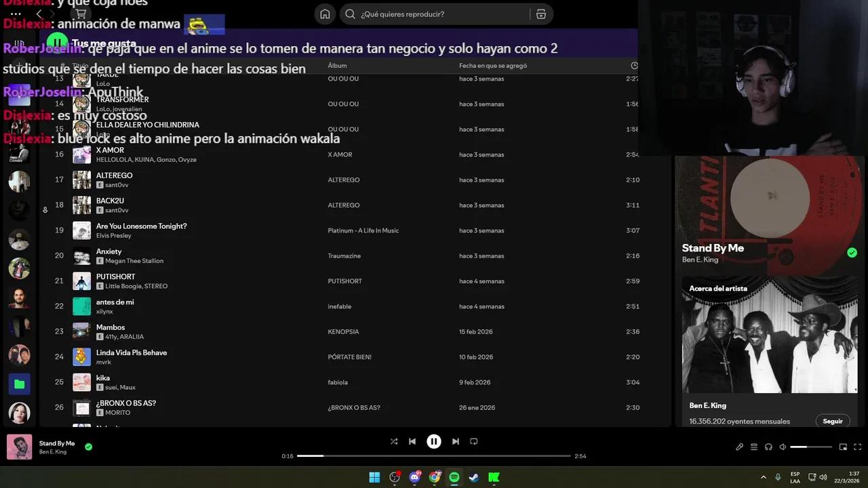Open the miniplayer icon

tap(844, 447)
